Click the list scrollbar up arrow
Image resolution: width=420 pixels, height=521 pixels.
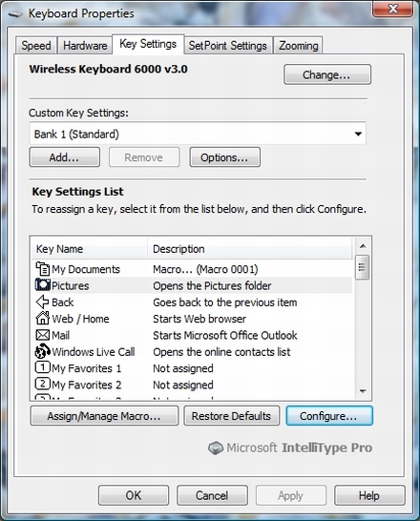363,246
